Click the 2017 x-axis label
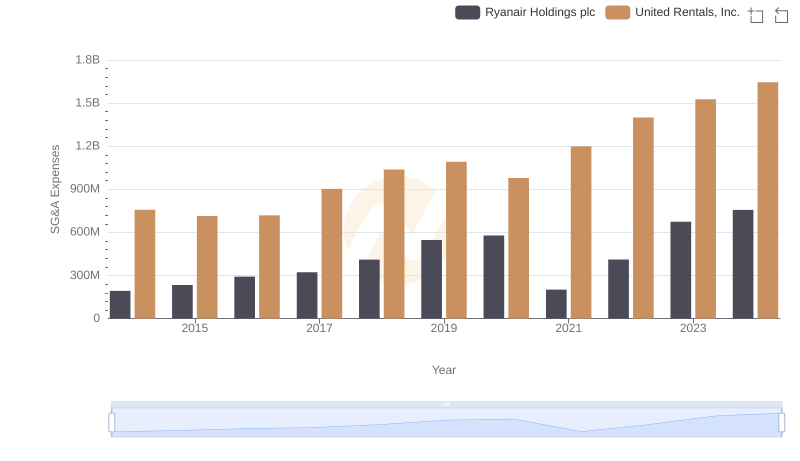This screenshot has width=800, height=461. coord(319,328)
